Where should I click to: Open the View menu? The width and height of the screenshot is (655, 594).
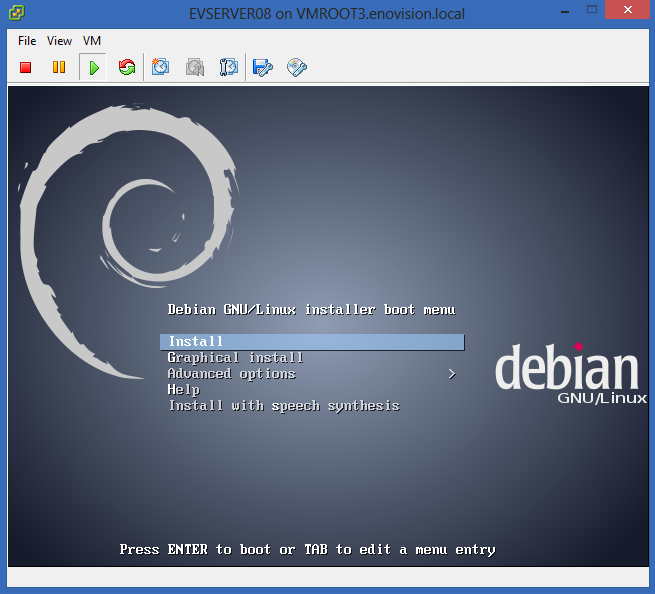click(59, 41)
